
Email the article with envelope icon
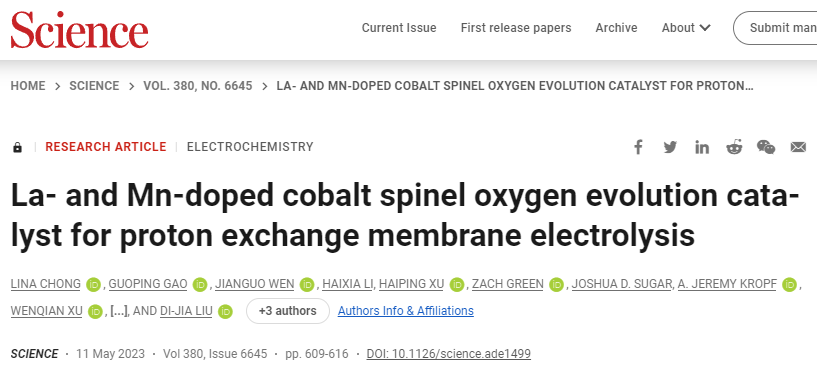click(798, 148)
